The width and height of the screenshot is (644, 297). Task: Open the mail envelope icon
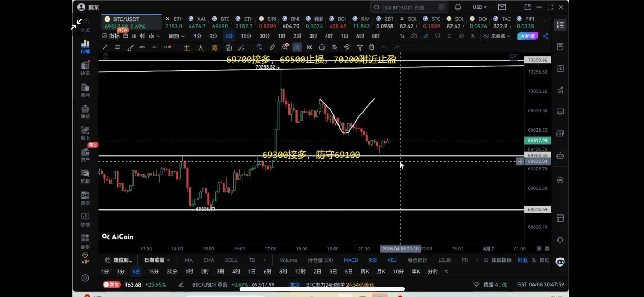pos(502,7)
